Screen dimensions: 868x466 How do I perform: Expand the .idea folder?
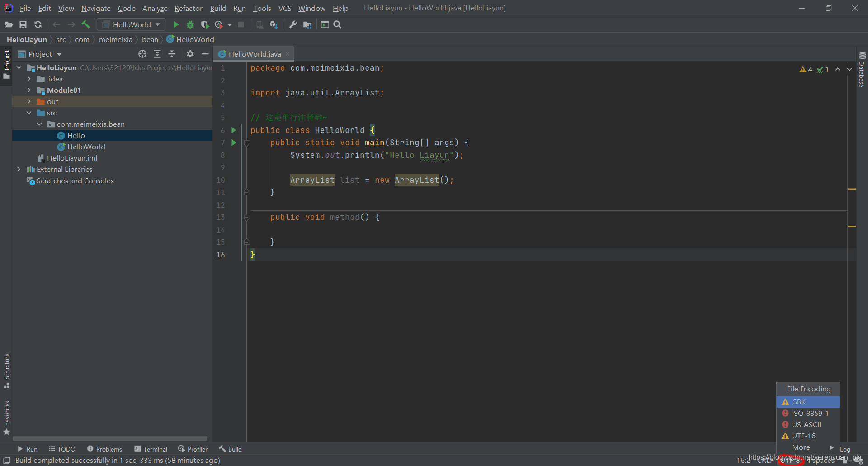(x=29, y=79)
